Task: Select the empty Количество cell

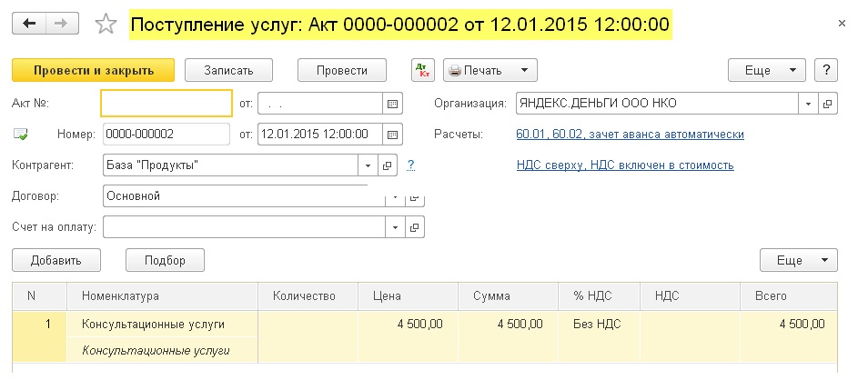Action: point(308,337)
